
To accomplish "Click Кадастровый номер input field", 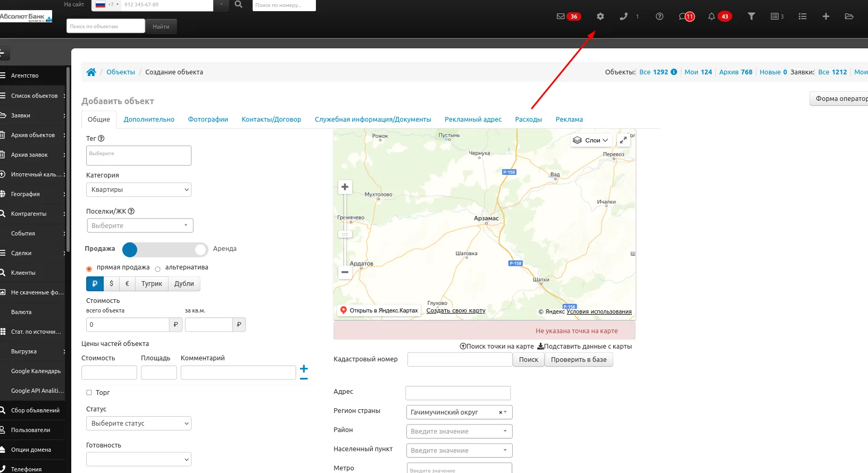I will tap(460, 360).
